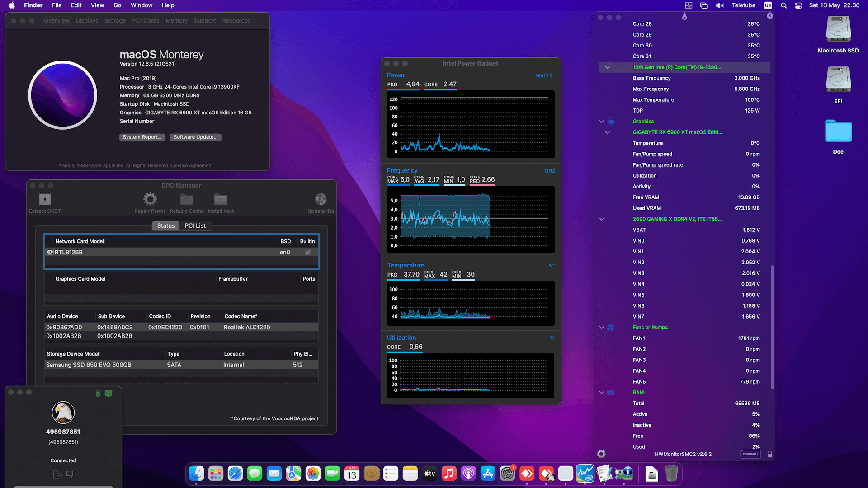This screenshot has height=488, width=868.
Task: Open the Trash in the Dock
Action: [x=671, y=474]
